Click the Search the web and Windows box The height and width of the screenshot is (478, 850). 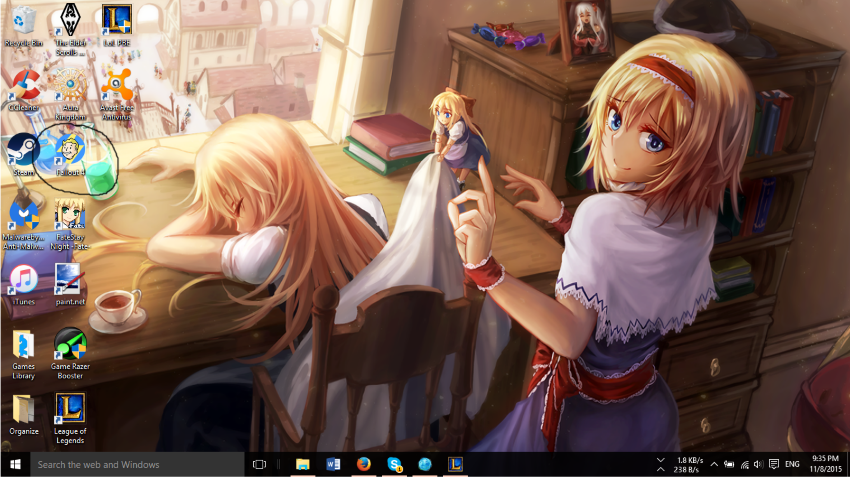tap(137, 464)
